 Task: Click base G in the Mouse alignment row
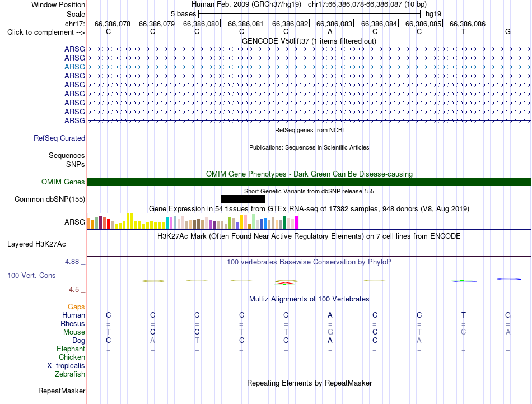(x=330, y=332)
